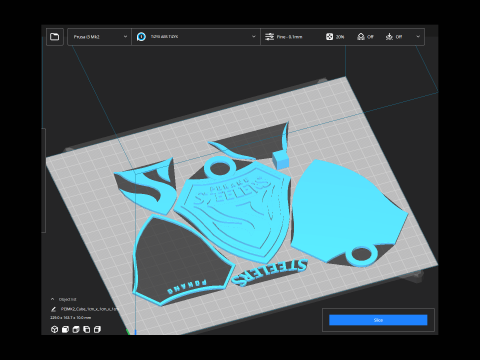
Task: Collapse the Object list panel
Action: click(x=52, y=299)
